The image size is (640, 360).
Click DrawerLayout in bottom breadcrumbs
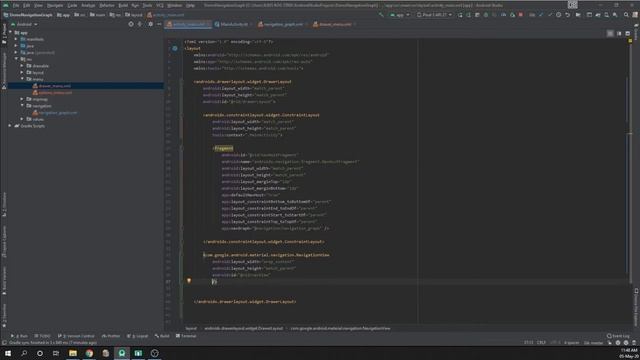(x=243, y=328)
